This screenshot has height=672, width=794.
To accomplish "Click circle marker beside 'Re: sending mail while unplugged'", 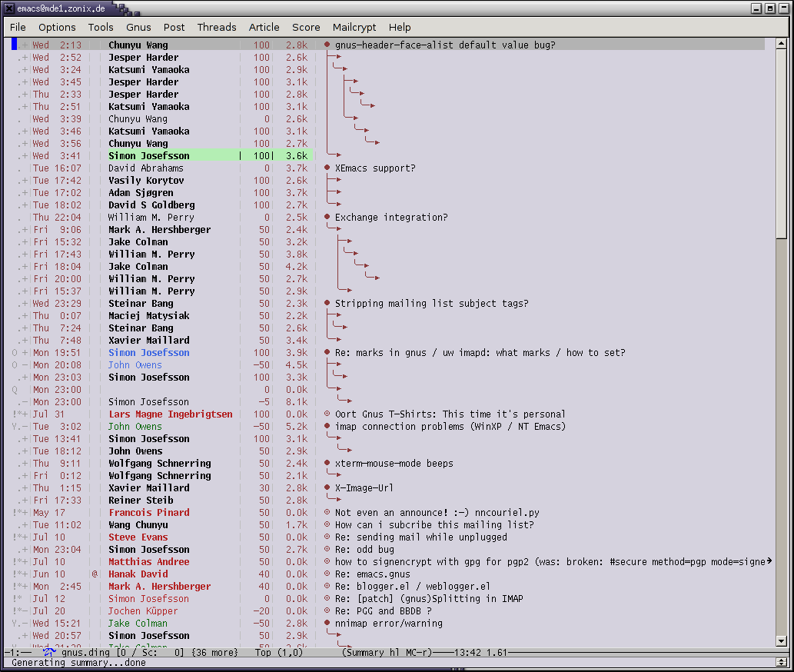I will pos(327,537).
